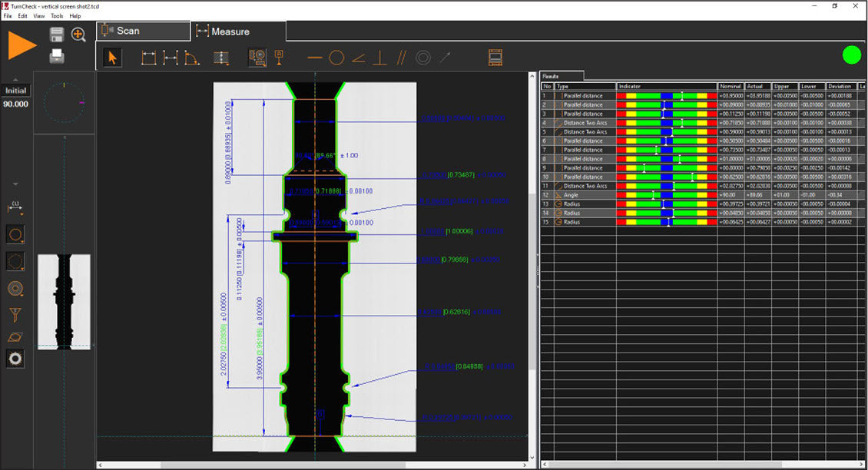Screen dimensions: 868x470
Task: Switch to the Scan tab
Action: (x=143, y=31)
